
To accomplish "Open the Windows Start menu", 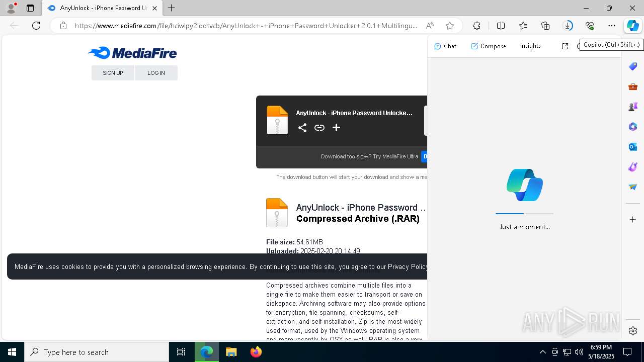I will click(x=12, y=352).
